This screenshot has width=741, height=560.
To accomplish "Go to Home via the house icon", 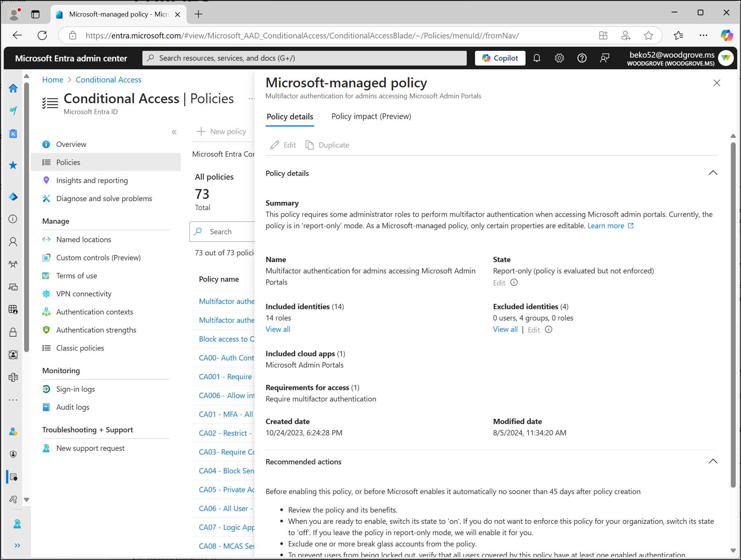I will (13, 88).
